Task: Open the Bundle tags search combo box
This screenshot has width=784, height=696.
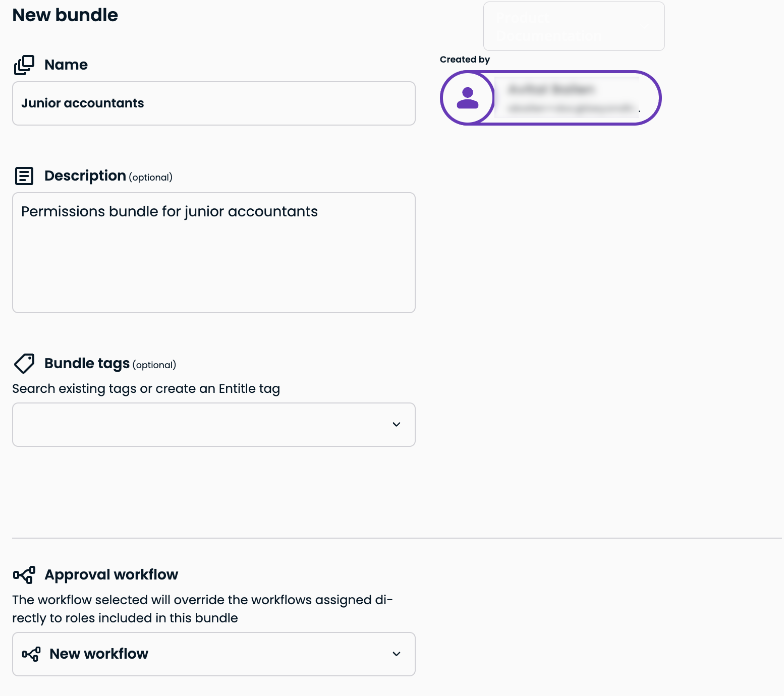Action: click(x=214, y=425)
